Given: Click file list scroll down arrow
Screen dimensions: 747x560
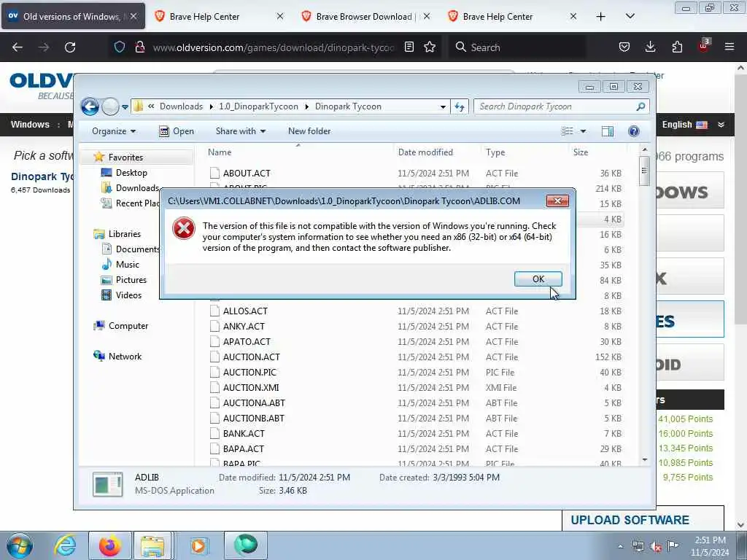Looking at the screenshot, I should click(644, 459).
